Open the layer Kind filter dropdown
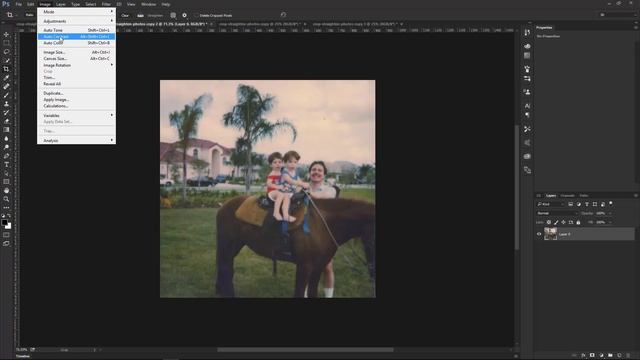Screen dimensions: 640x360 point(550,204)
